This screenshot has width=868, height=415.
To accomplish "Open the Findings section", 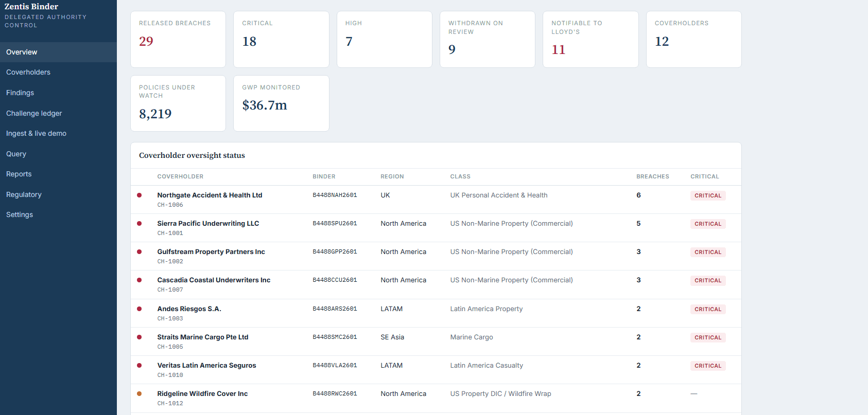I will 58,93.
